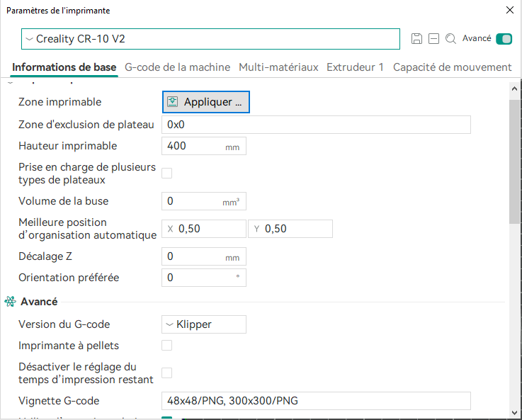The width and height of the screenshot is (522, 420).
Task: Save the printer preset via floppy icon
Action: point(416,39)
